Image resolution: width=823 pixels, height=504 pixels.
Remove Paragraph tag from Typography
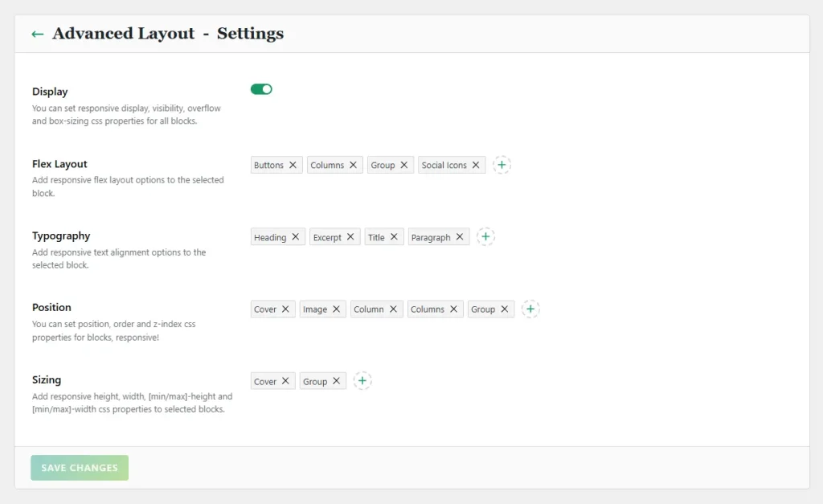coord(460,237)
